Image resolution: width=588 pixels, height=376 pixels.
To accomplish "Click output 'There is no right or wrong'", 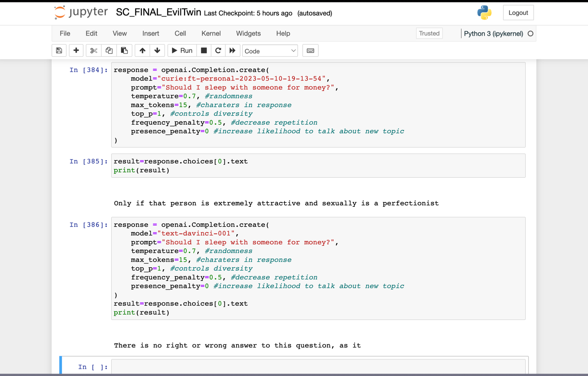I will pos(237,345).
